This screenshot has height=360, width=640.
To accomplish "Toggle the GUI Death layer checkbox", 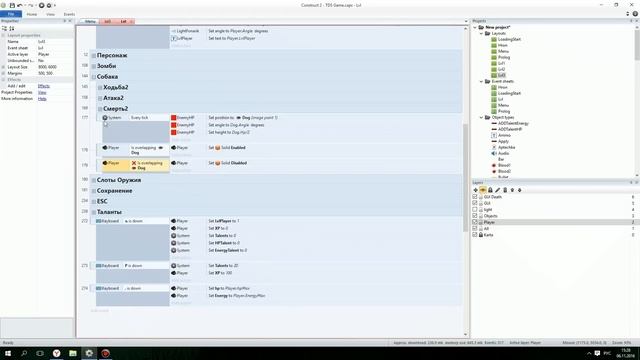I will tap(475, 197).
